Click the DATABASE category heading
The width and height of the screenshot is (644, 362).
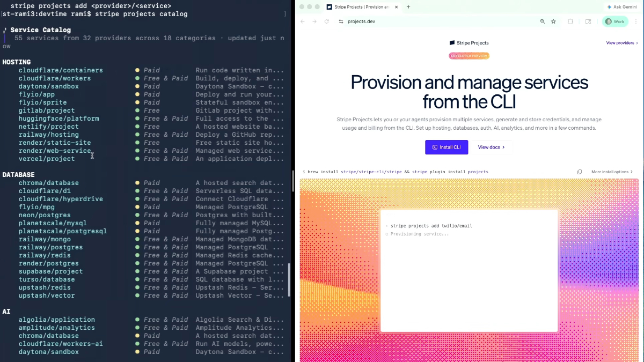(x=18, y=175)
